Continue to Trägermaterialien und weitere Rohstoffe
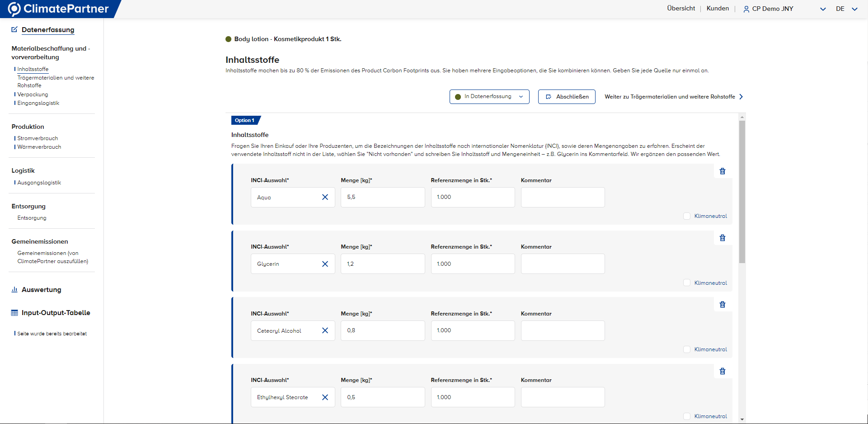 coord(673,97)
